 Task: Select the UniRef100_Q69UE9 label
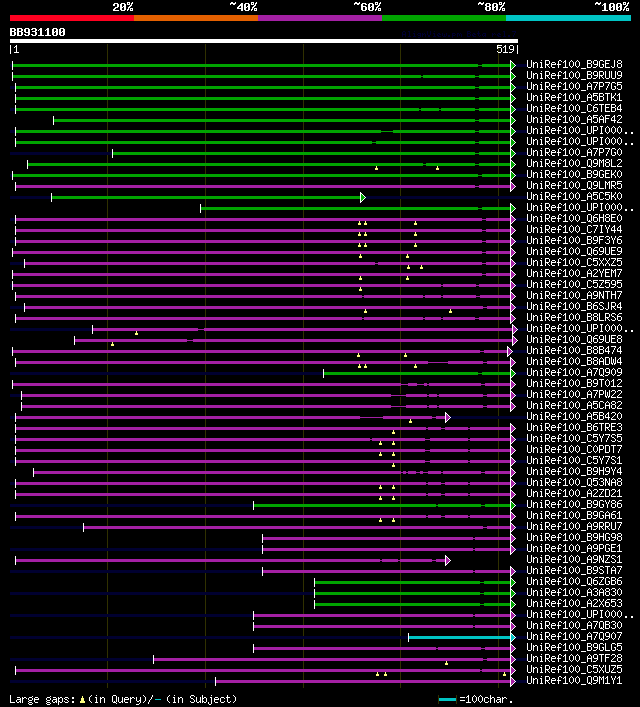[574, 252]
